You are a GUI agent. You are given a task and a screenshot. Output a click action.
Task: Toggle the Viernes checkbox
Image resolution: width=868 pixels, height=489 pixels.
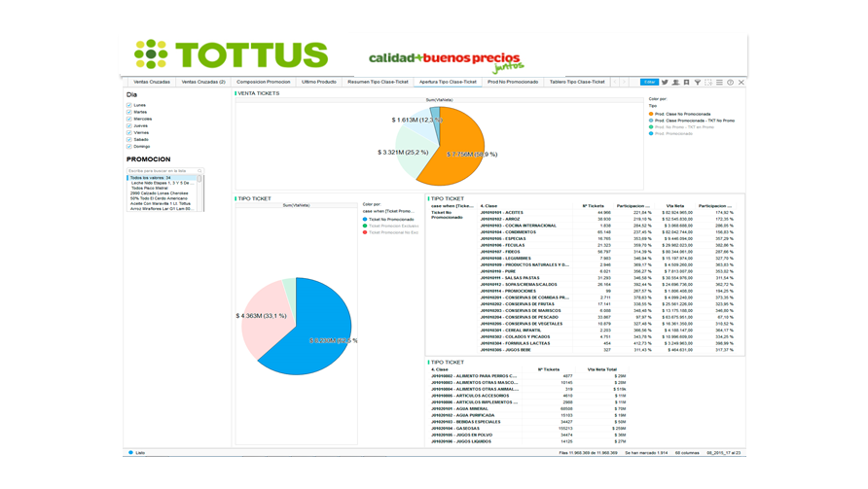click(x=129, y=133)
